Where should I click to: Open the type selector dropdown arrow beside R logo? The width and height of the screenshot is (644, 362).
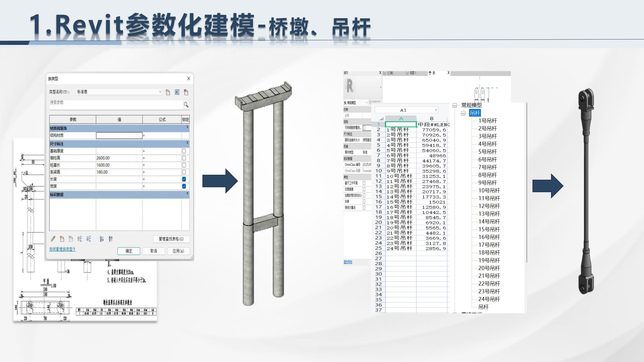380,87
